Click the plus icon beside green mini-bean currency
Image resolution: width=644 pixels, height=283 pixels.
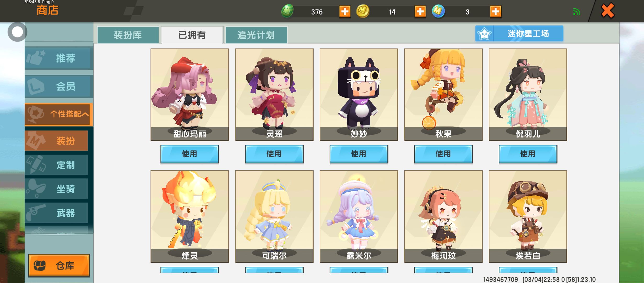coord(345,12)
